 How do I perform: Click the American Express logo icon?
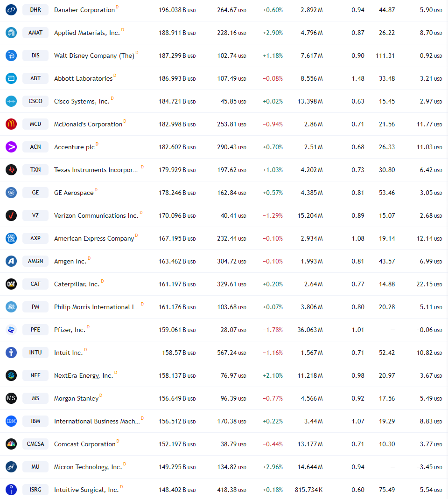coord(11,238)
